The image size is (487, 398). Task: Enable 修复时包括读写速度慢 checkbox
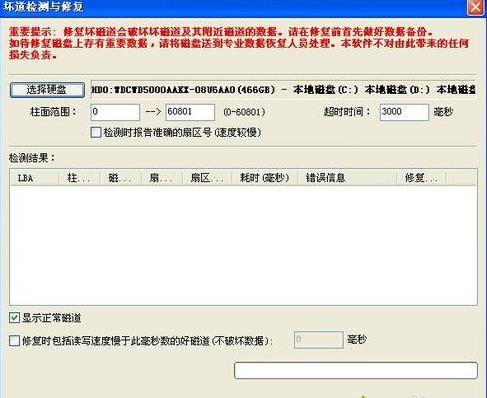(x=14, y=341)
